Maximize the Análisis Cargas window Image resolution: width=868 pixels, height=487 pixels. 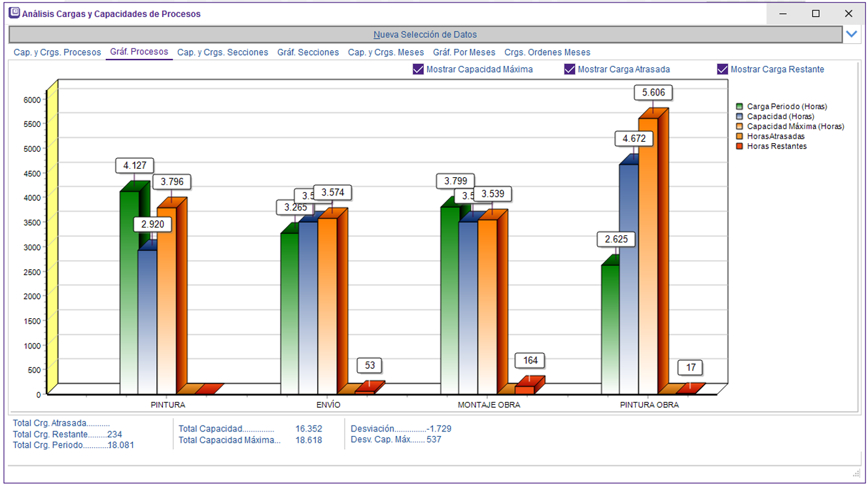816,13
